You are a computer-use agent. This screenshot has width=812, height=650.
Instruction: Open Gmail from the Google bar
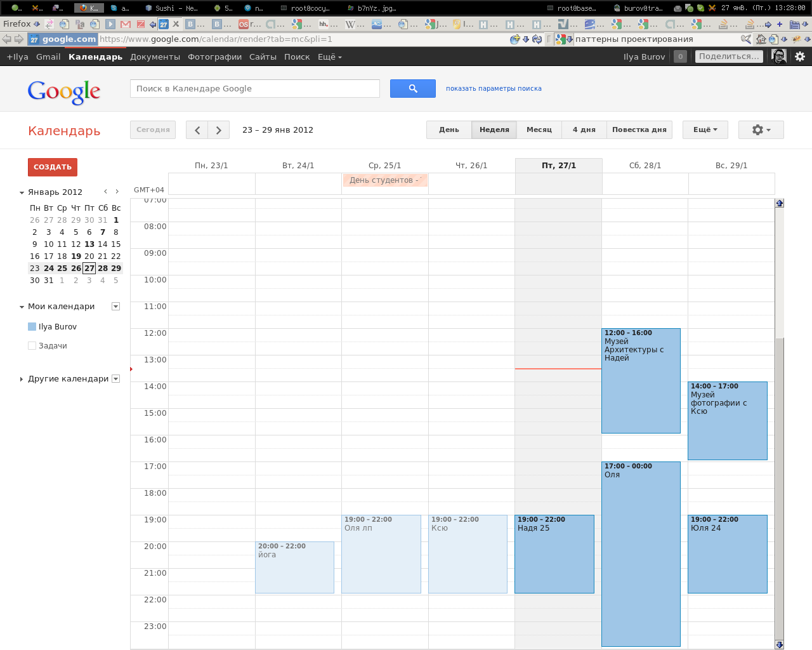(48, 56)
